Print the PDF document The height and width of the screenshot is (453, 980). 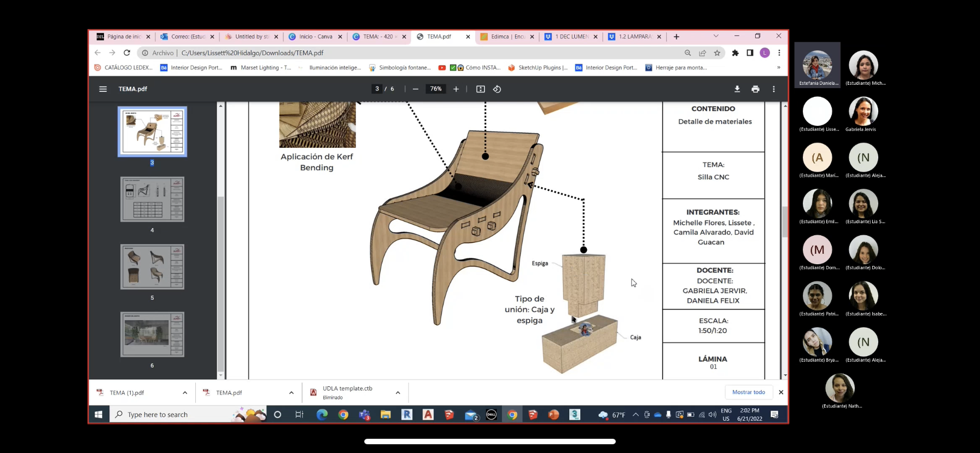(x=755, y=89)
